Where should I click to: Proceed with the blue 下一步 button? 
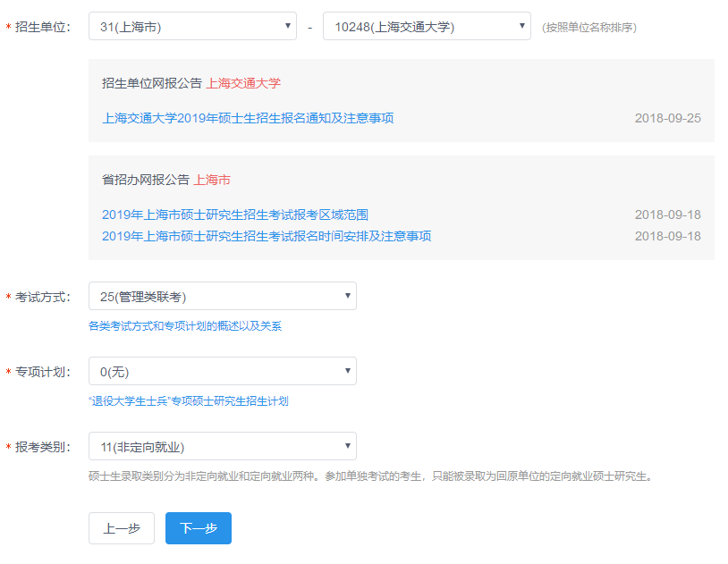pyautogui.click(x=199, y=528)
